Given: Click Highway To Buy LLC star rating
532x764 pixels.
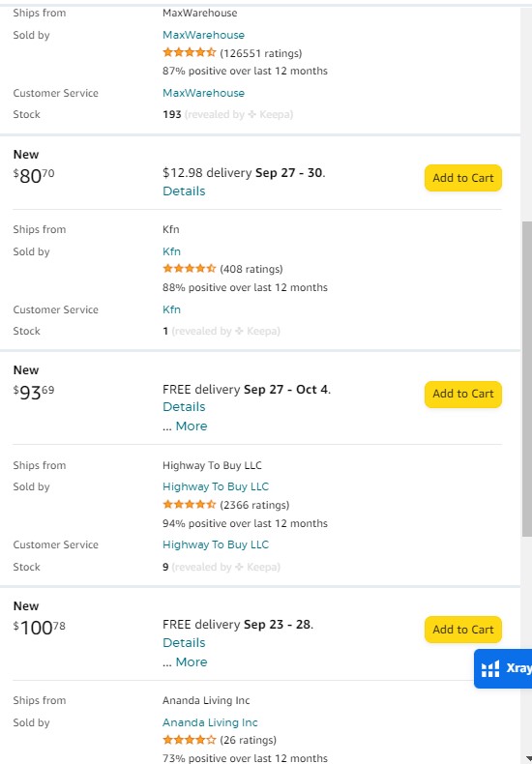Looking at the screenshot, I should coord(189,504).
